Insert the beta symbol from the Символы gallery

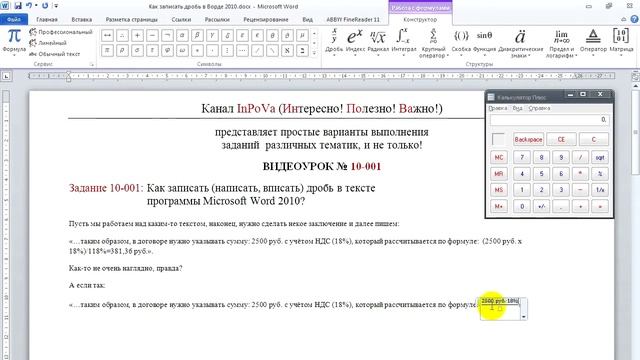tap(197, 36)
